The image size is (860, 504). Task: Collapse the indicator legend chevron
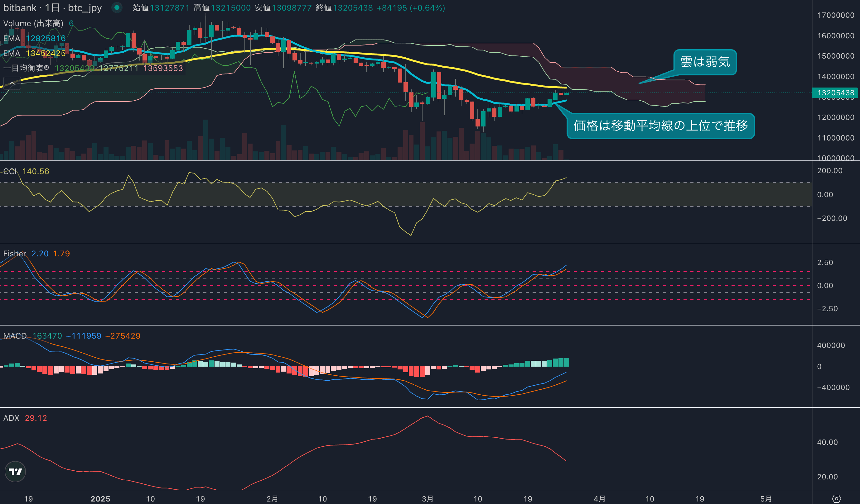coord(12,83)
